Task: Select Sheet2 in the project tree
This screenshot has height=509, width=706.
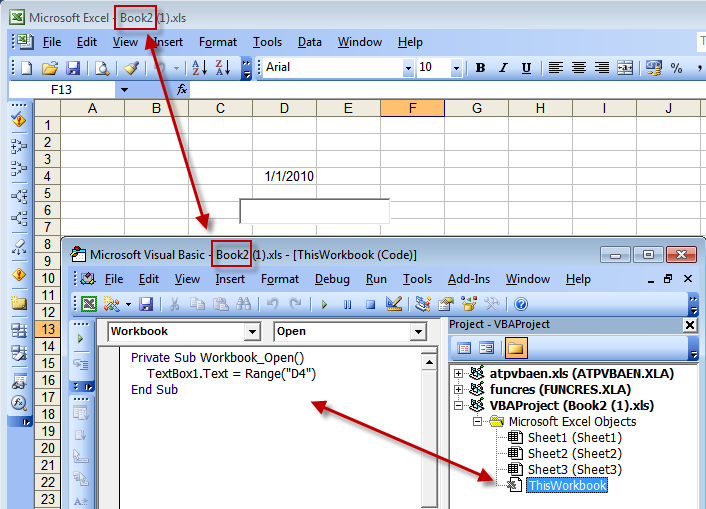Action: 574,454
